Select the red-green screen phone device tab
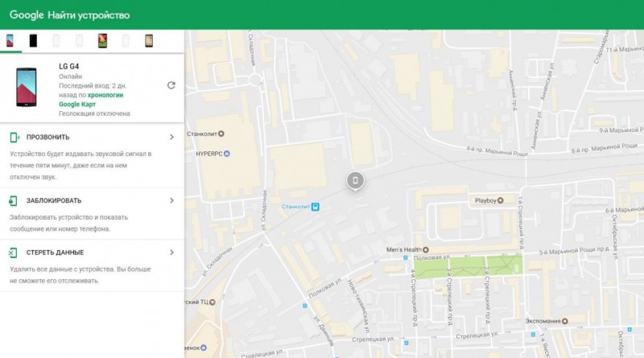This screenshot has height=358, width=644. click(102, 41)
